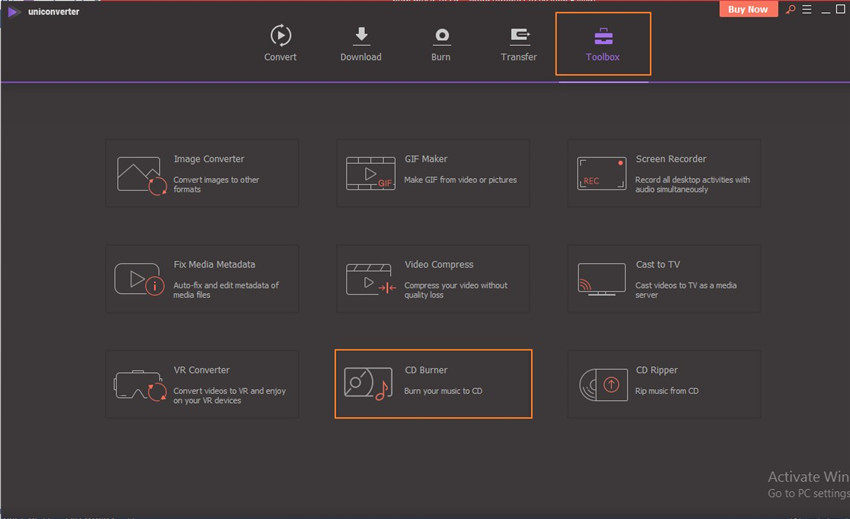Click 'Convert videos to VR' description

point(229,395)
